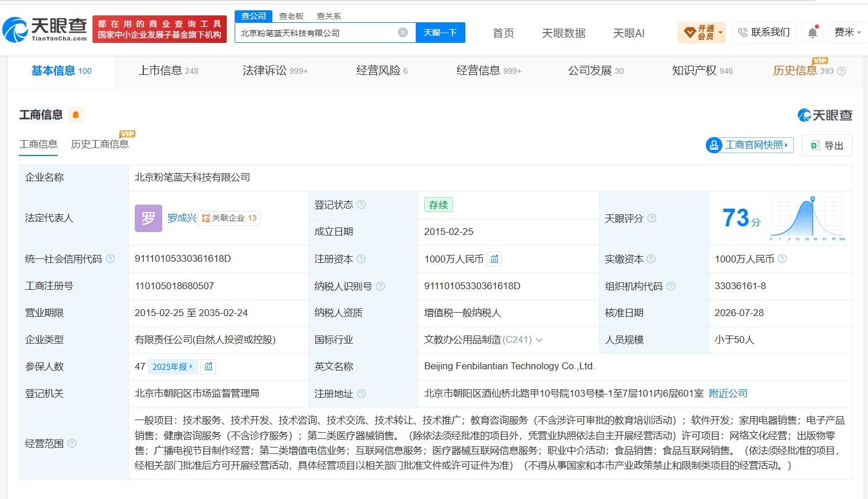Open the chart icon next to 参保人数
The width and height of the screenshot is (868, 499).
(208, 366)
